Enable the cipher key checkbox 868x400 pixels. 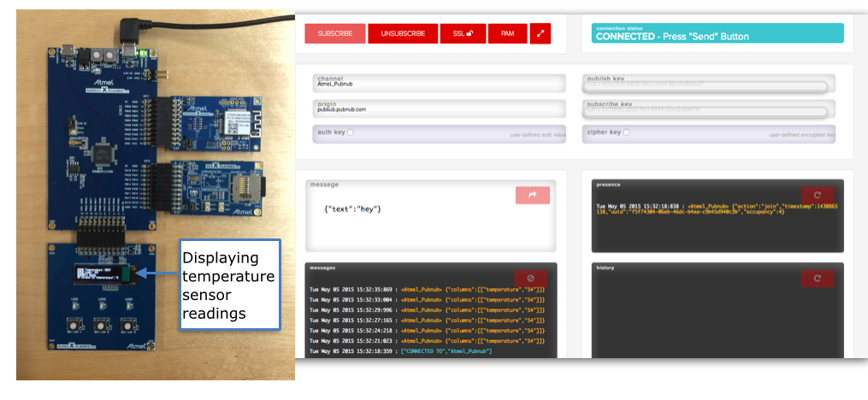pos(627,132)
